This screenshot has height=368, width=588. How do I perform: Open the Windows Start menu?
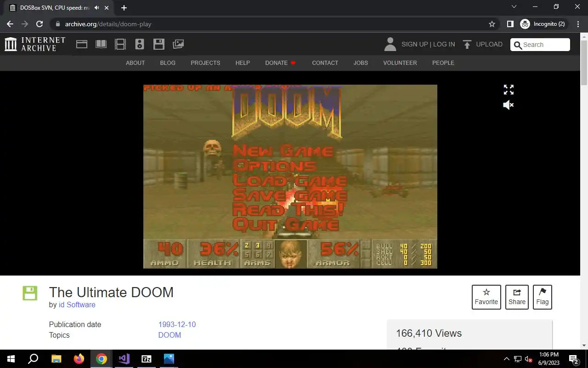[11, 359]
